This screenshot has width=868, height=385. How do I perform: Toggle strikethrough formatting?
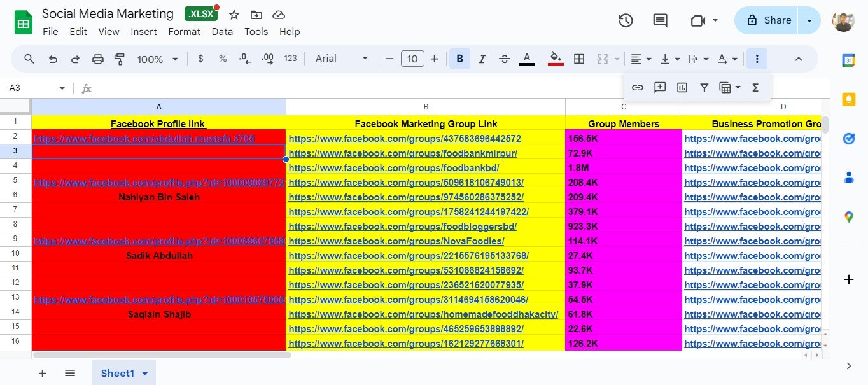505,59
